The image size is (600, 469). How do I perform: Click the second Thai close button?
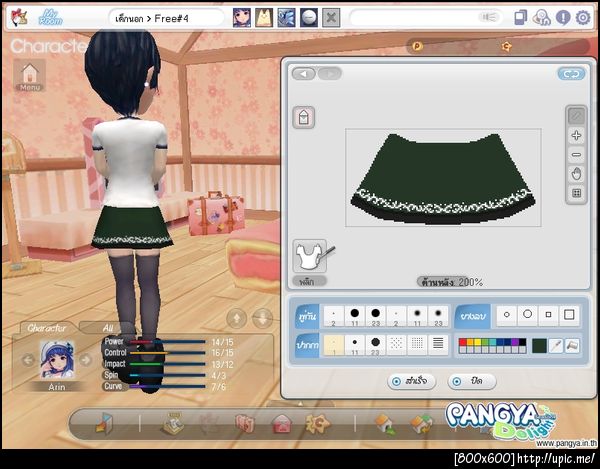(x=472, y=381)
